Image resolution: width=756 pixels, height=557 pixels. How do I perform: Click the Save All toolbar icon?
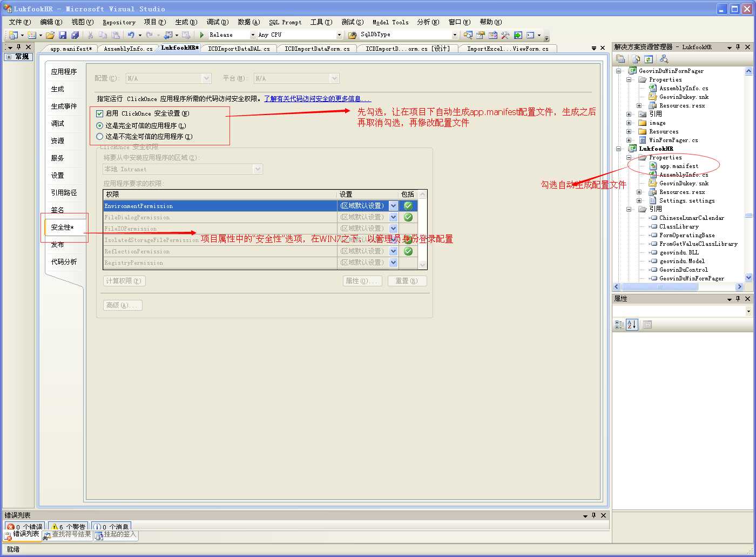coord(75,35)
